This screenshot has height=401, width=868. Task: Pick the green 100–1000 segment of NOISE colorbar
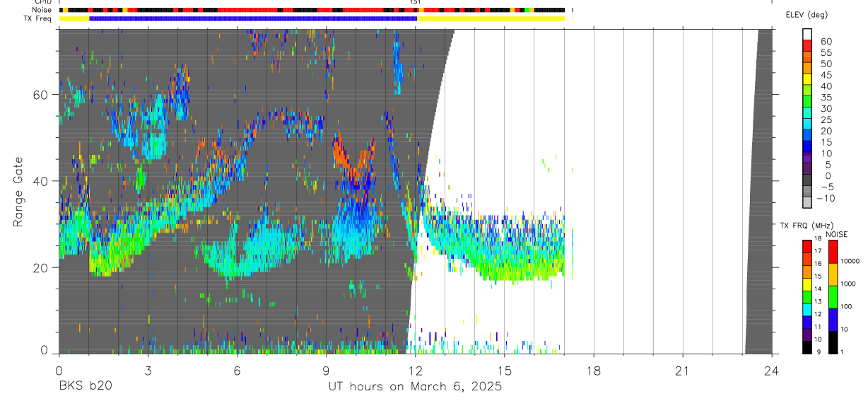[833, 297]
